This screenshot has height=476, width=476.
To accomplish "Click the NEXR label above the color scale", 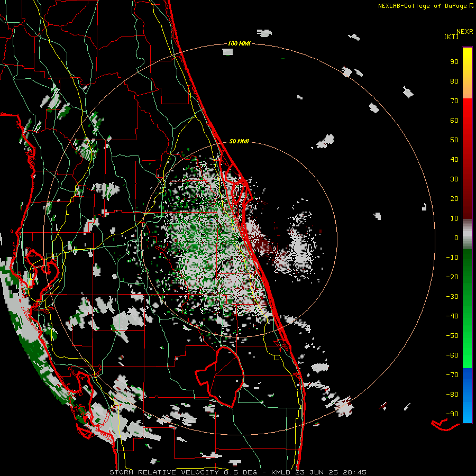I will coord(465,32).
